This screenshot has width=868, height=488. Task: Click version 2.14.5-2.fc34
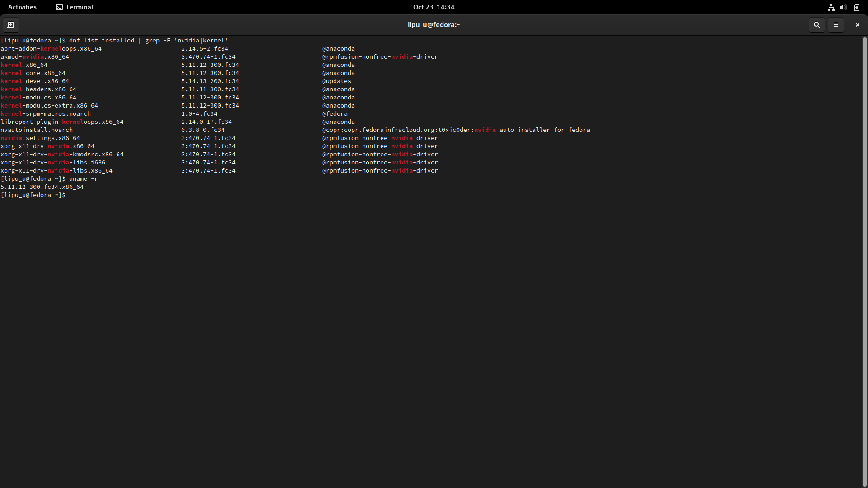pos(205,49)
